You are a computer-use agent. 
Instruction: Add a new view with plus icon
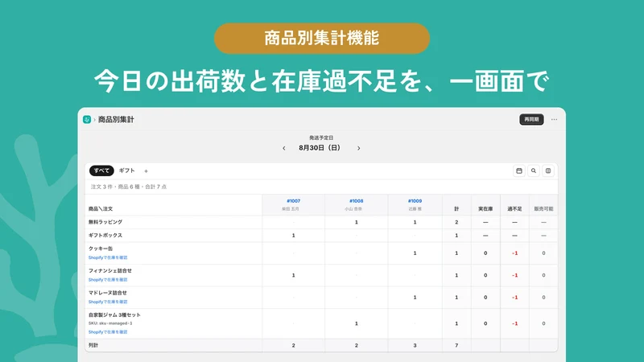[146, 171]
